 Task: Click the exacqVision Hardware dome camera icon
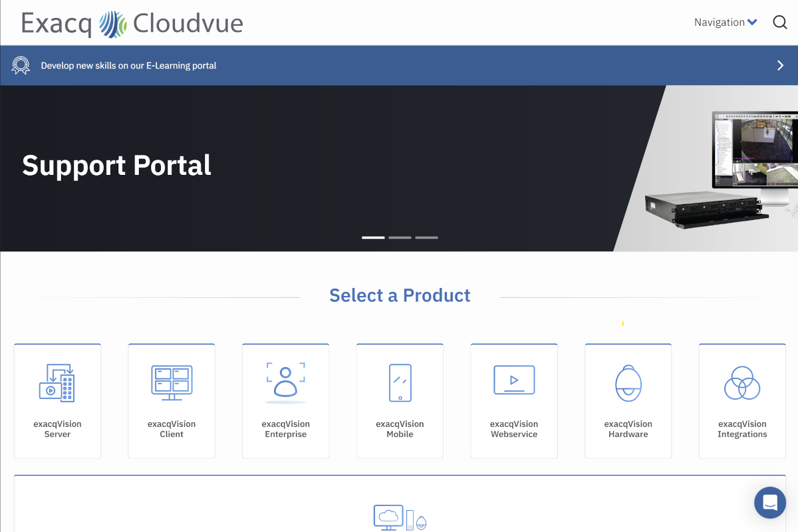click(x=628, y=382)
